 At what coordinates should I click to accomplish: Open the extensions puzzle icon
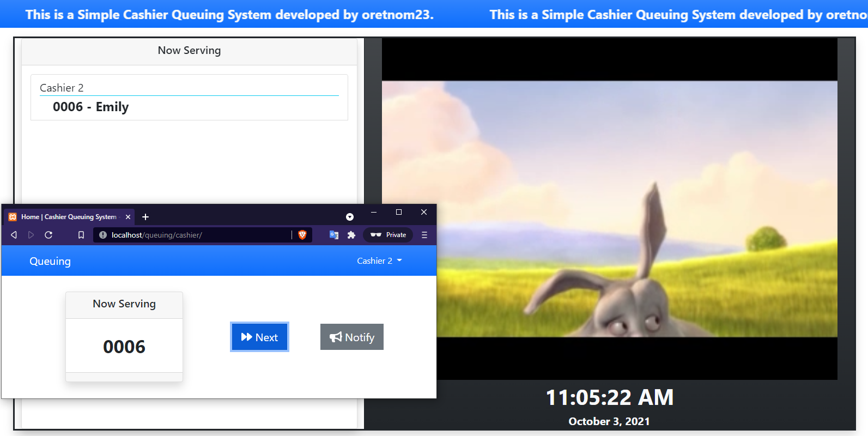pos(351,235)
